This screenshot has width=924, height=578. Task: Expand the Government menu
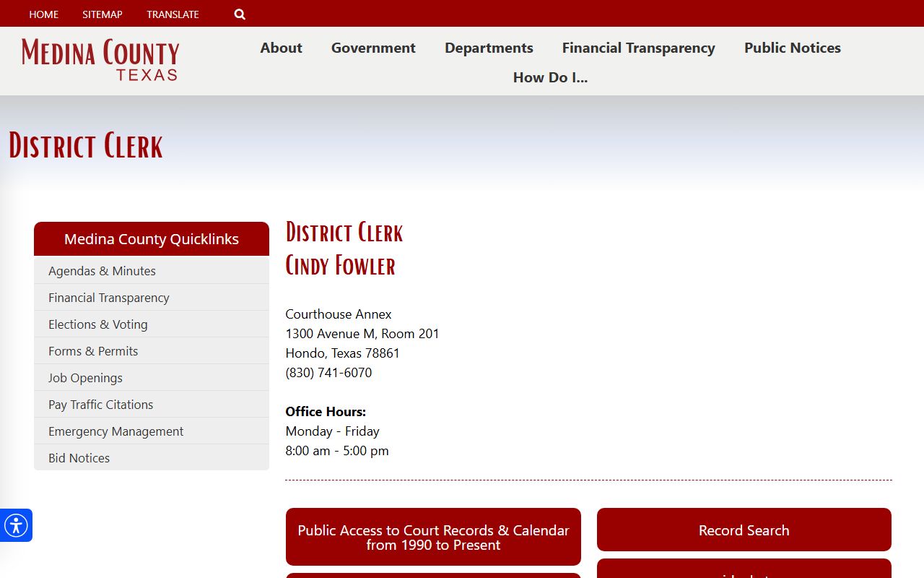point(373,48)
